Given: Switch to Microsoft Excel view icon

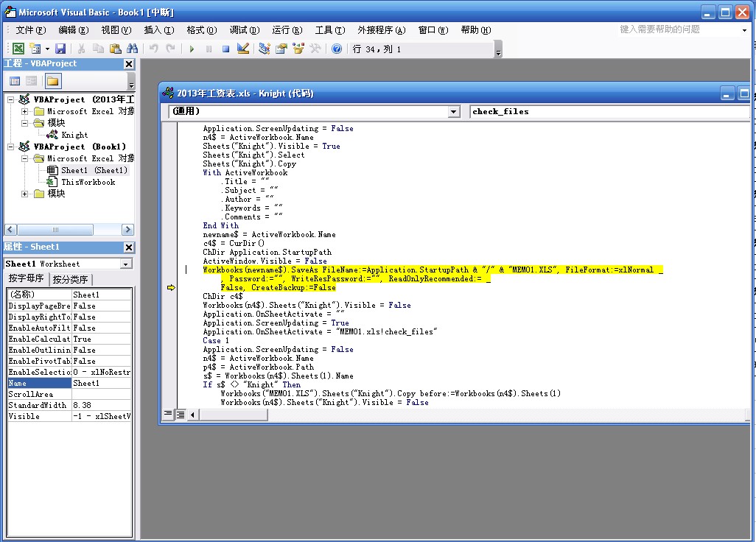Looking at the screenshot, I should [x=18, y=49].
